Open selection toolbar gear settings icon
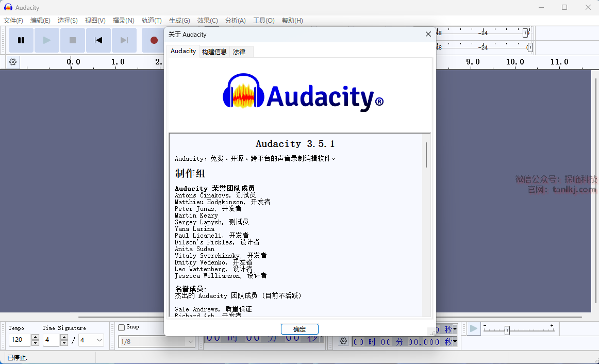The width and height of the screenshot is (599, 364). point(343,341)
